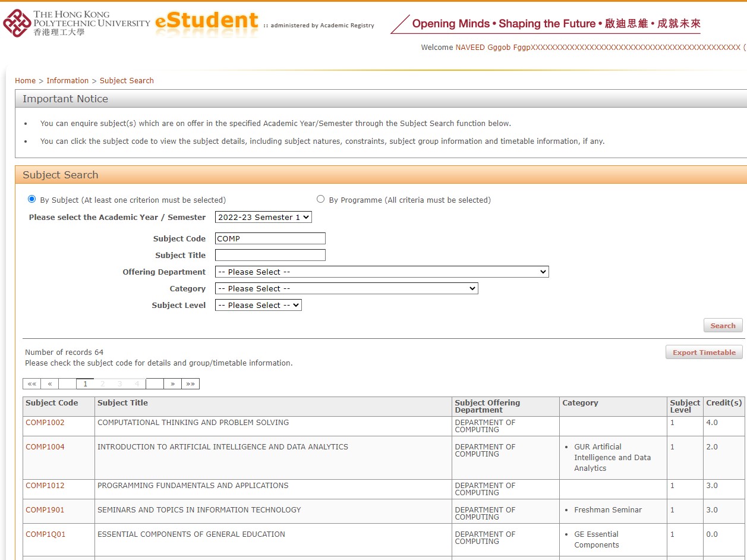
Task: Go to previous page using single-left arrow
Action: click(50, 383)
